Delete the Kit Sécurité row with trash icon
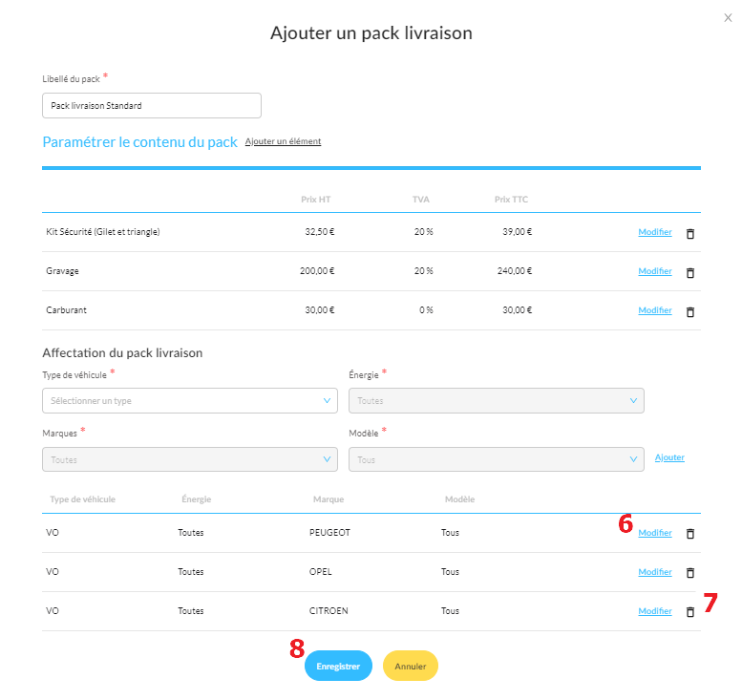This screenshot has height=700, width=742. [x=689, y=233]
